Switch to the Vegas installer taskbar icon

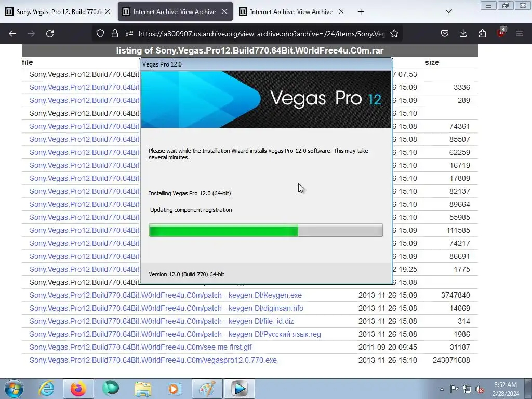239,389
